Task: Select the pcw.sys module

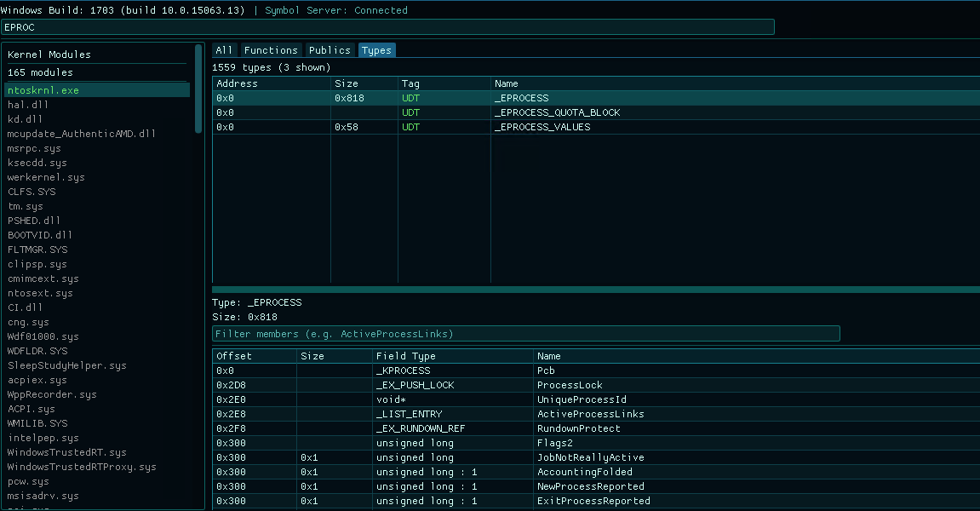Action: [97, 481]
